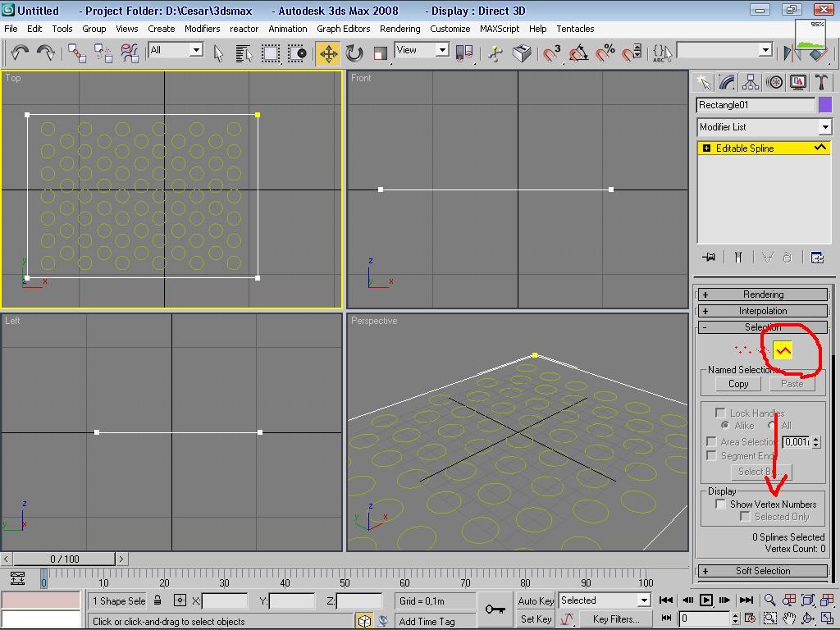Check the Selected Only checkbox
Image resolution: width=840 pixels, height=630 pixels.
[745, 517]
